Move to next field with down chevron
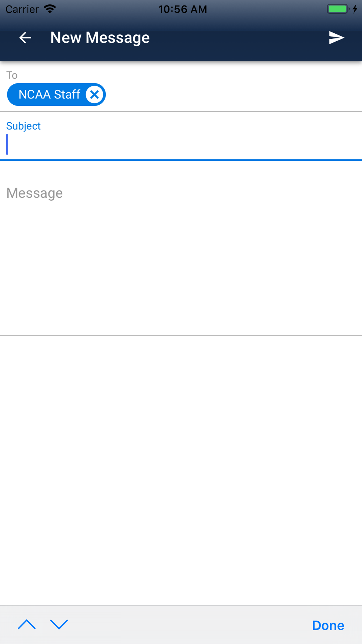The width and height of the screenshot is (362, 644). [x=59, y=625]
